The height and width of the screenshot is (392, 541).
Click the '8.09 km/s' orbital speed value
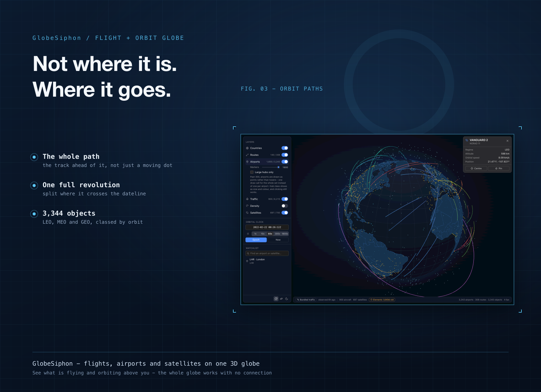pos(504,157)
